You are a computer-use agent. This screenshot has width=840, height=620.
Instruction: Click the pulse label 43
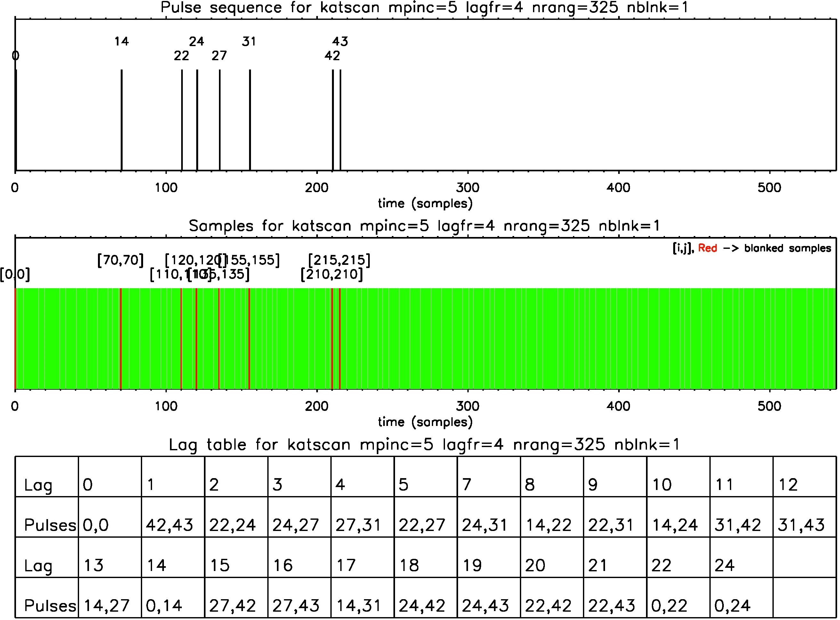(340, 41)
